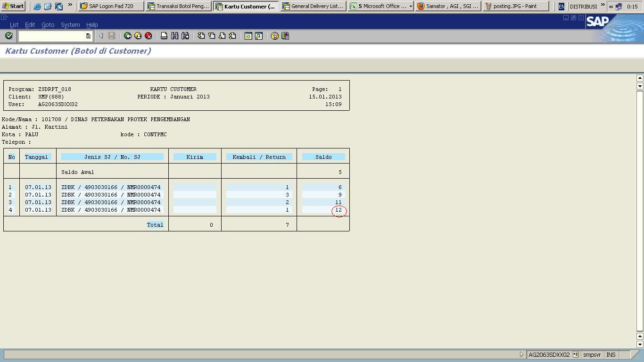The width and height of the screenshot is (644, 362).
Task: Click the green Enter checkmark icon
Action: click(8, 36)
